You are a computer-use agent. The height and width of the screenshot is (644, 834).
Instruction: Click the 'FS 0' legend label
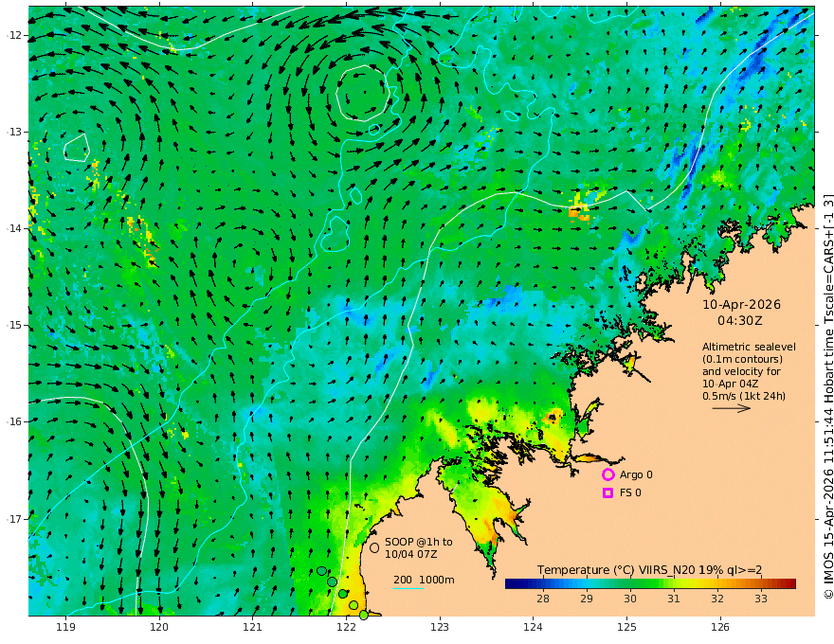pos(630,493)
